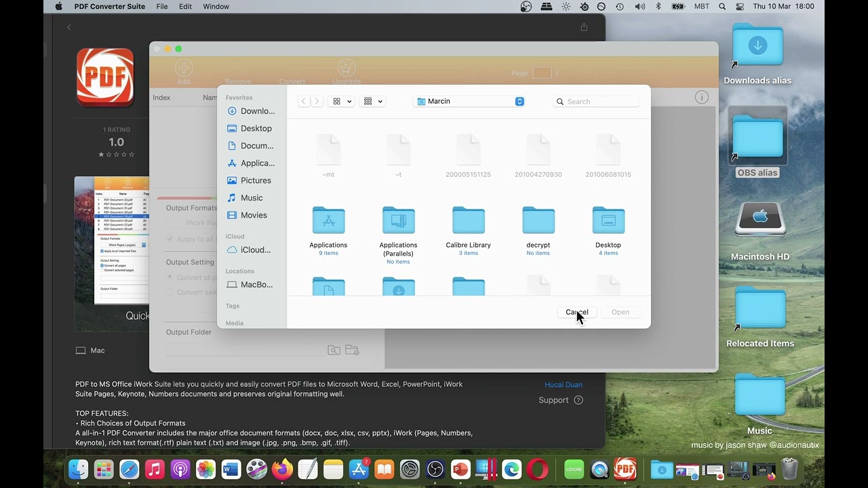Click the Output Folder path field
868x488 pixels.
coord(245,350)
